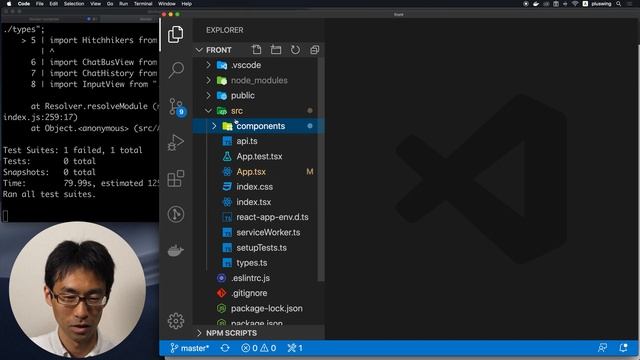
Task: Click the master* git branch indicator
Action: point(189,348)
